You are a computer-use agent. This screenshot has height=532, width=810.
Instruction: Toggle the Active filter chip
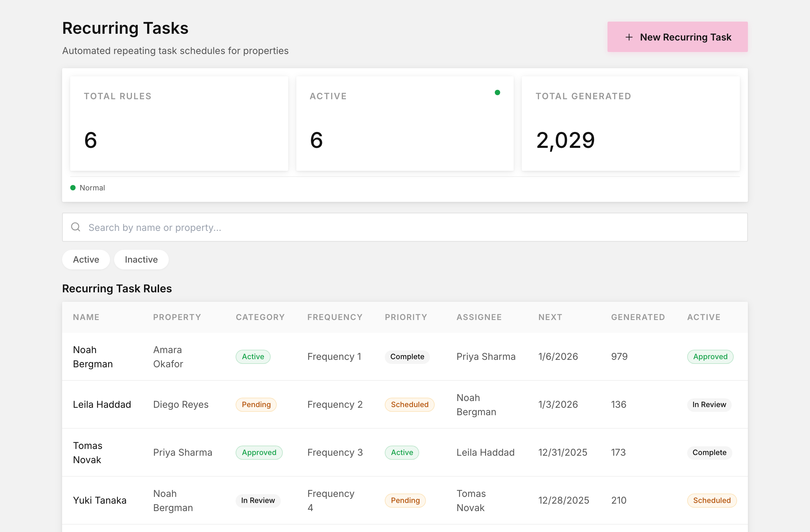86,259
